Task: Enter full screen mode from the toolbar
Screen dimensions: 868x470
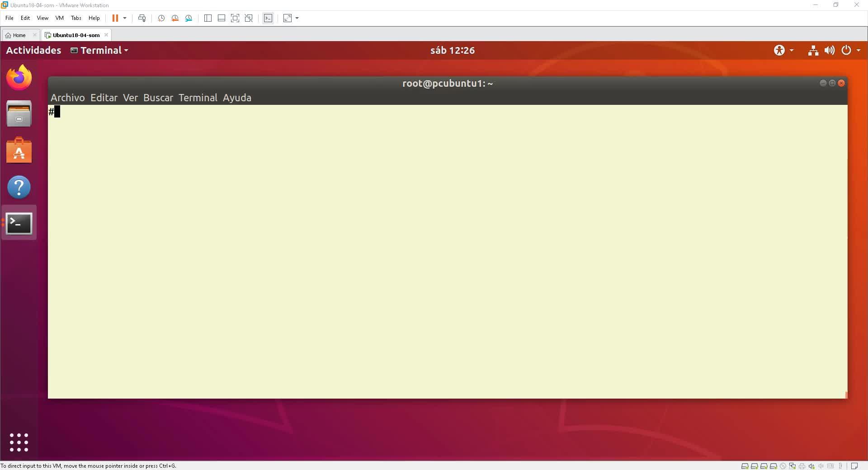Action: point(235,18)
